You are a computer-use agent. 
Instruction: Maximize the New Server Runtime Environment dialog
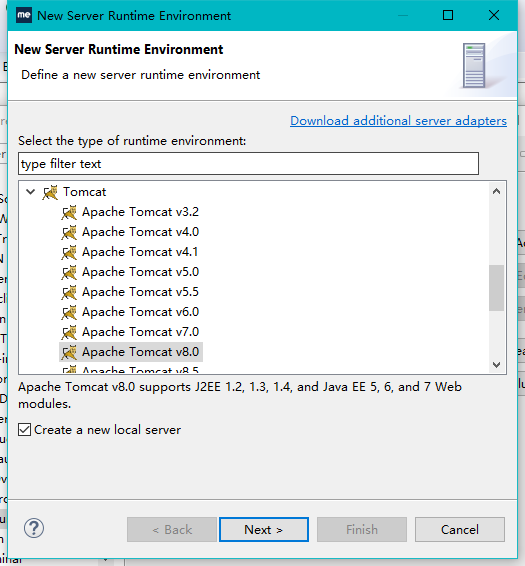[448, 15]
